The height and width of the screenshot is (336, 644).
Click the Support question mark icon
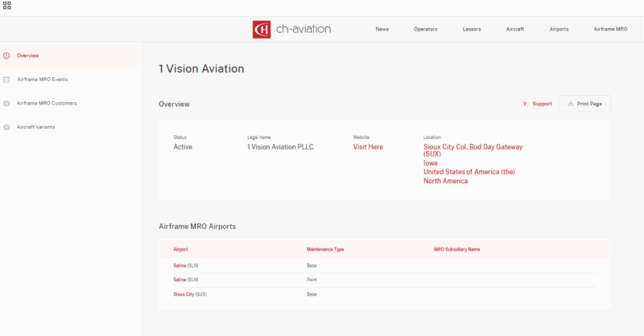524,104
